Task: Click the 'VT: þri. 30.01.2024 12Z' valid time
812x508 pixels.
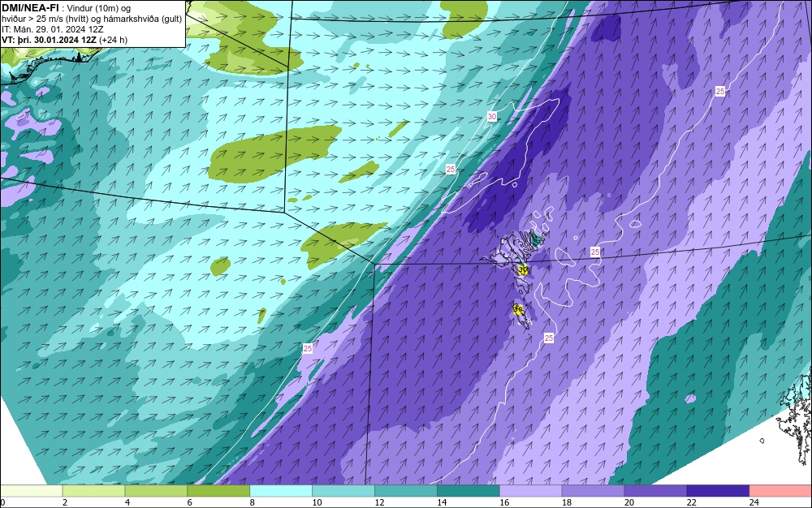Action: click(50, 40)
